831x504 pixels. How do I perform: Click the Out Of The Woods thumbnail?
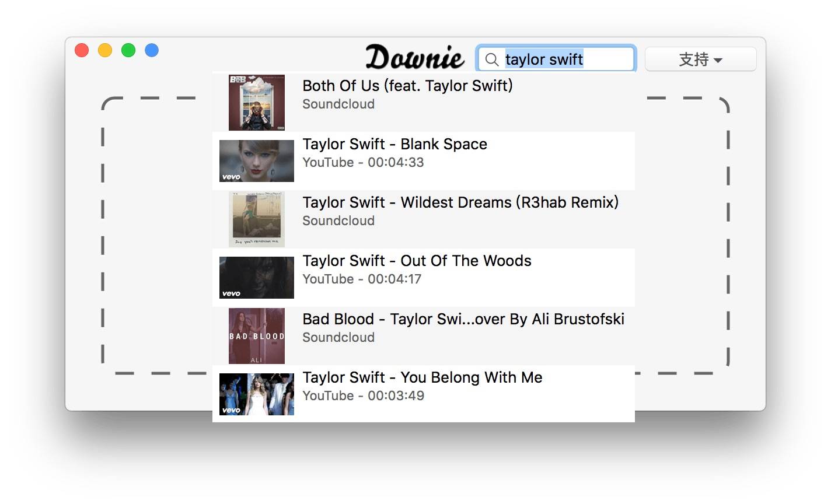[x=257, y=278]
